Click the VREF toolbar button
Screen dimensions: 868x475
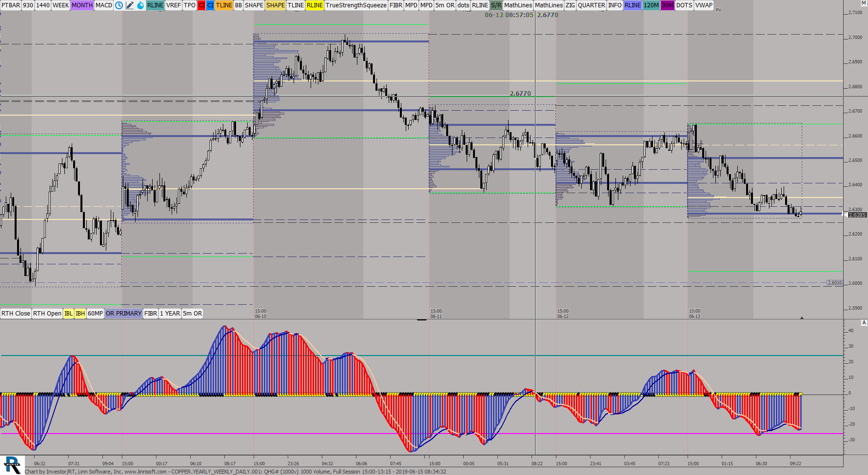coord(174,5)
